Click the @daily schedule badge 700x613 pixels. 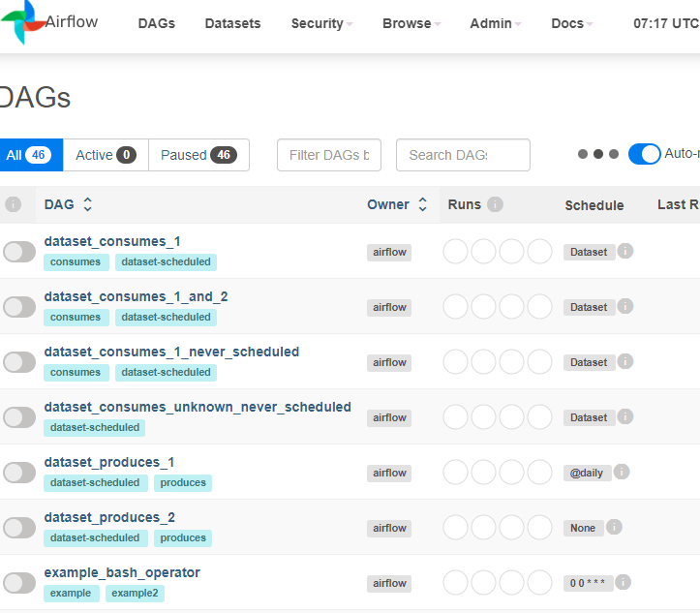587,473
